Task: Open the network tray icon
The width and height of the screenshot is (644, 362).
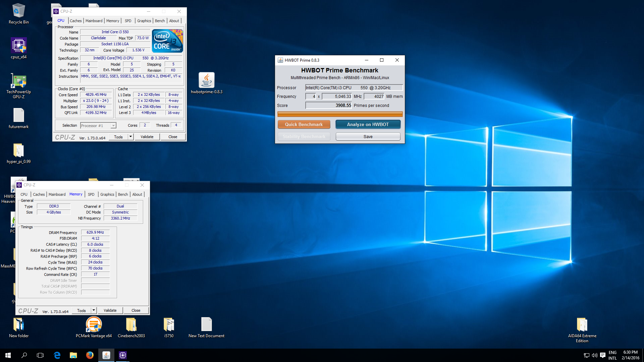Action: [586, 355]
